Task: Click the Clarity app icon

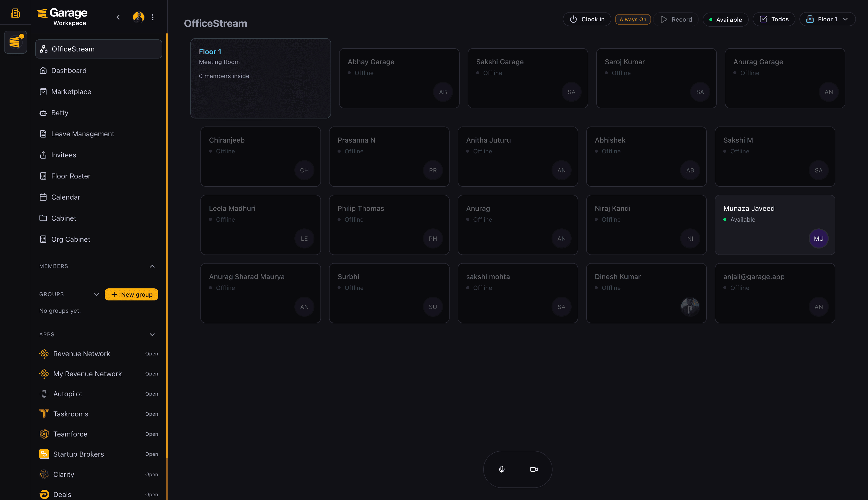Action: coord(44,474)
